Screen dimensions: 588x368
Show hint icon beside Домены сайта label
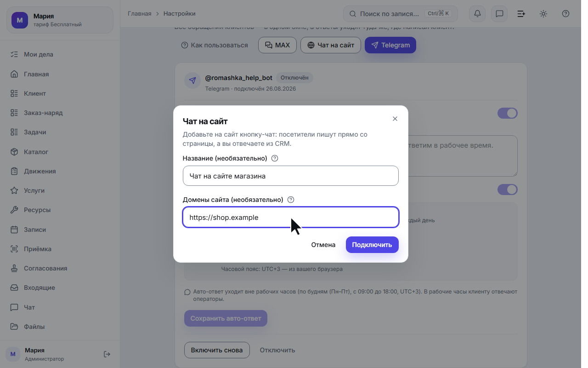(x=290, y=200)
